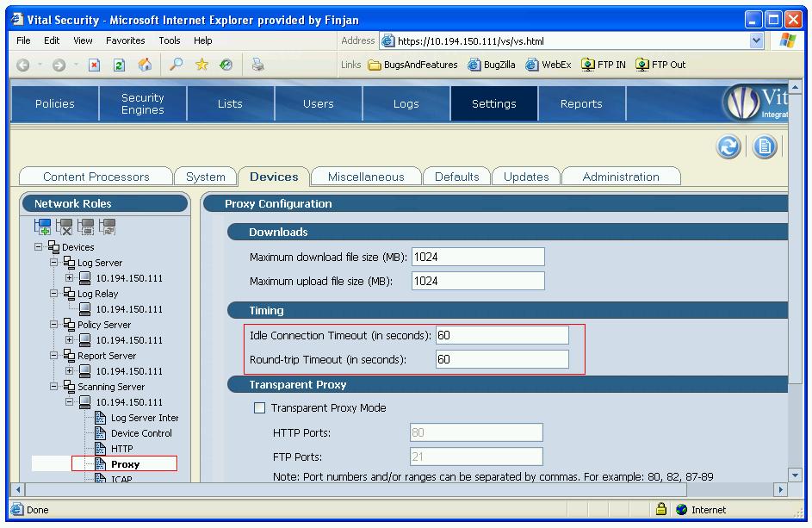
Task: Open the Policies navigation menu
Action: point(54,103)
